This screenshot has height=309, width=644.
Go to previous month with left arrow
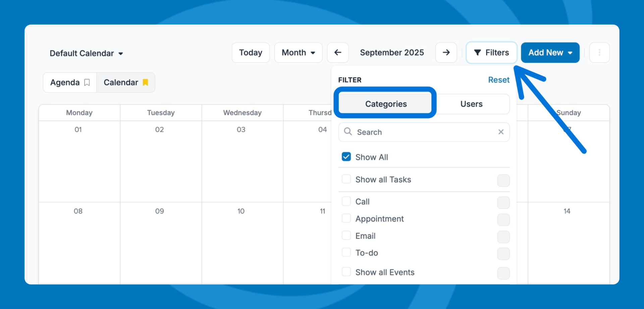pos(338,53)
